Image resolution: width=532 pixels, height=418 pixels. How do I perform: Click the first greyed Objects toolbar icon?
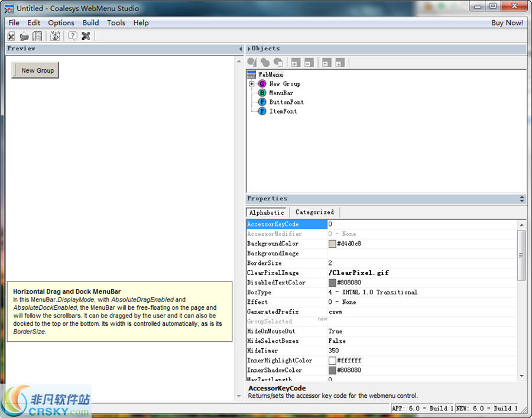252,62
